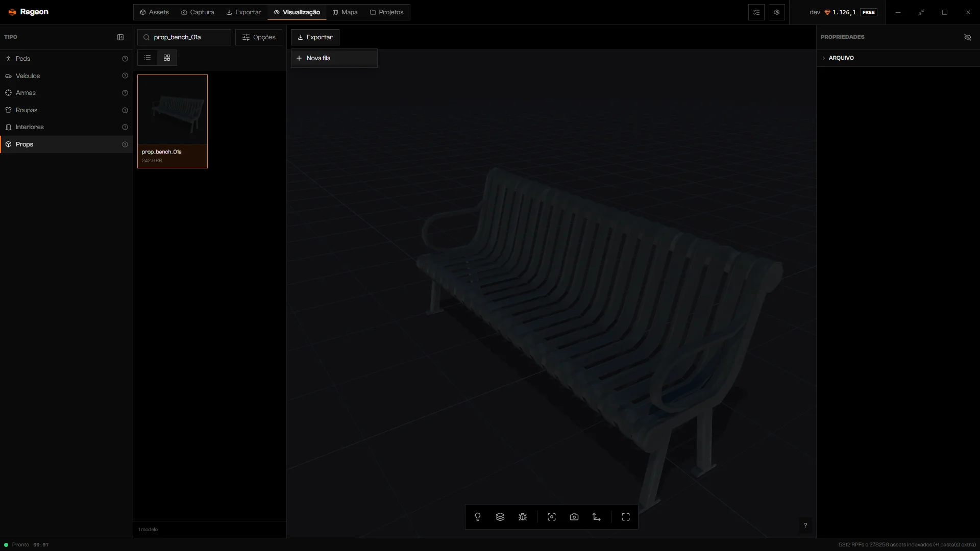Open the Exportar dropdown above the viewport
Viewport: 980px width, 551px height.
click(315, 37)
